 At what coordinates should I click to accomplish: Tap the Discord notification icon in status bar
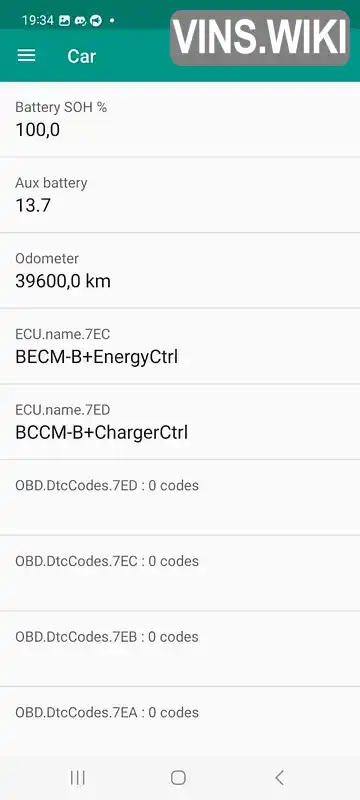click(80, 20)
